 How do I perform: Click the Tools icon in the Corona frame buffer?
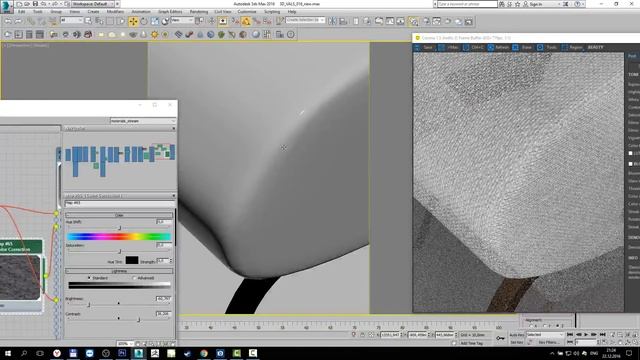[x=540, y=47]
